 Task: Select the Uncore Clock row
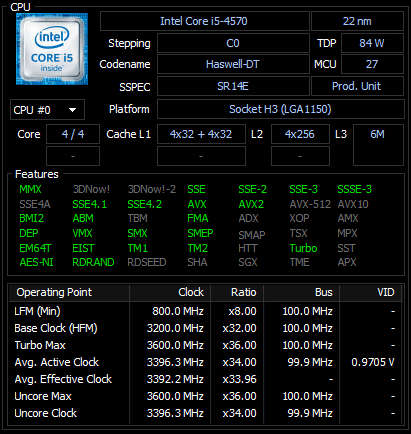click(205, 413)
